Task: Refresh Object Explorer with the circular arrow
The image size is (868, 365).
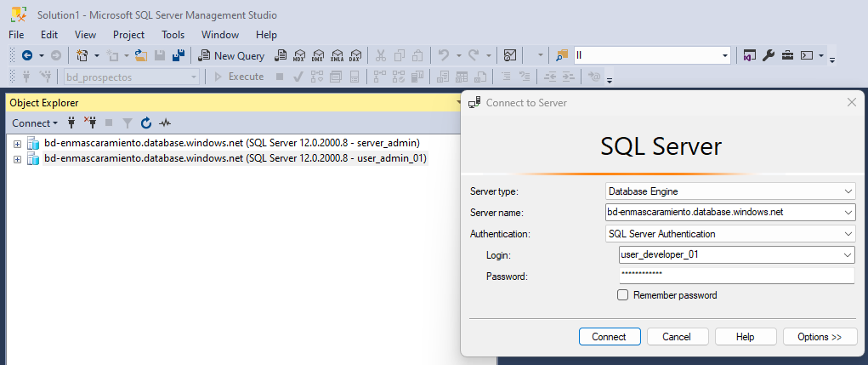Action: click(146, 123)
